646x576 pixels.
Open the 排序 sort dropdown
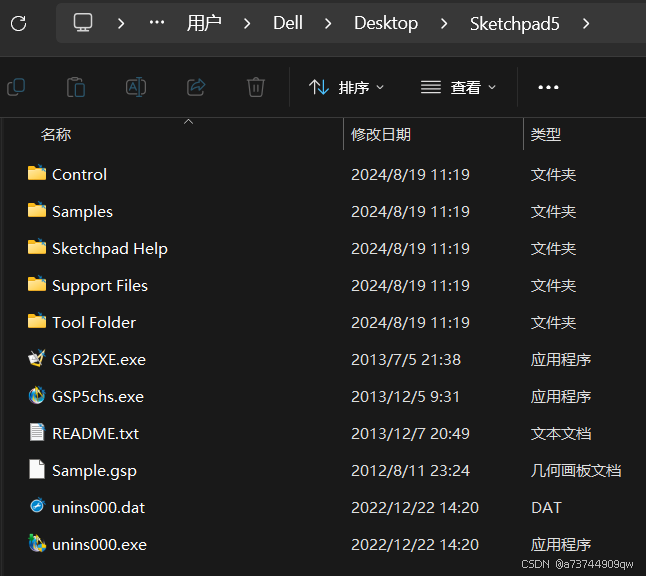pos(346,87)
